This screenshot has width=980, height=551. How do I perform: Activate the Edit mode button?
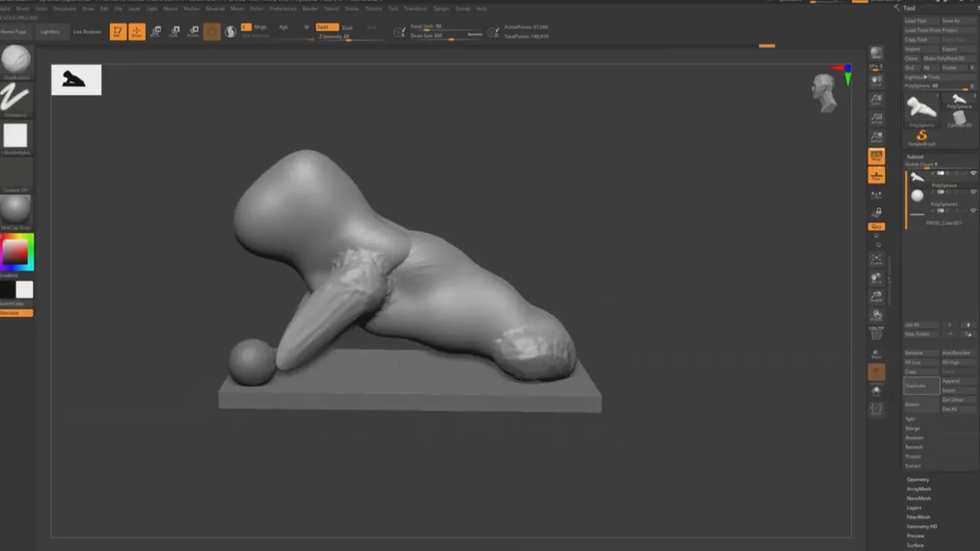(118, 31)
